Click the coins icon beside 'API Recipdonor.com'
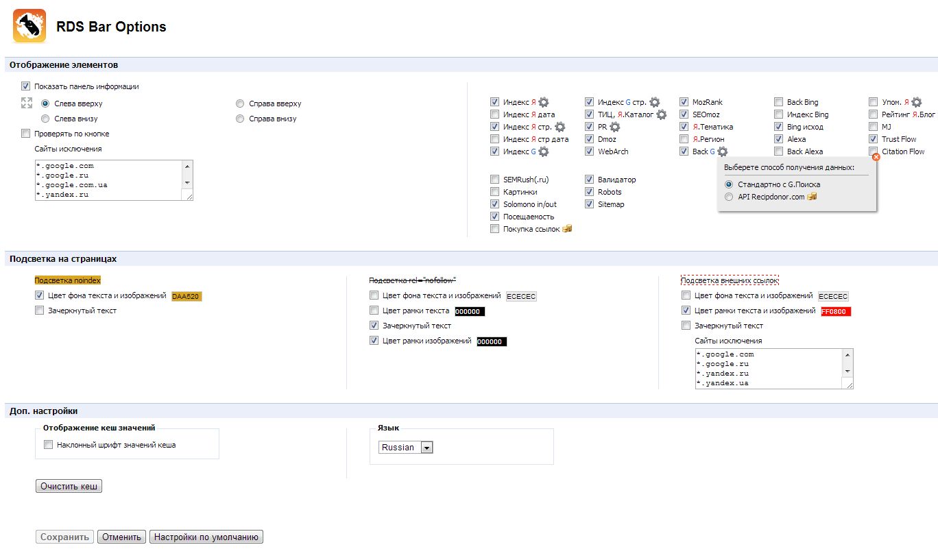This screenshot has width=938, height=560. tap(812, 197)
